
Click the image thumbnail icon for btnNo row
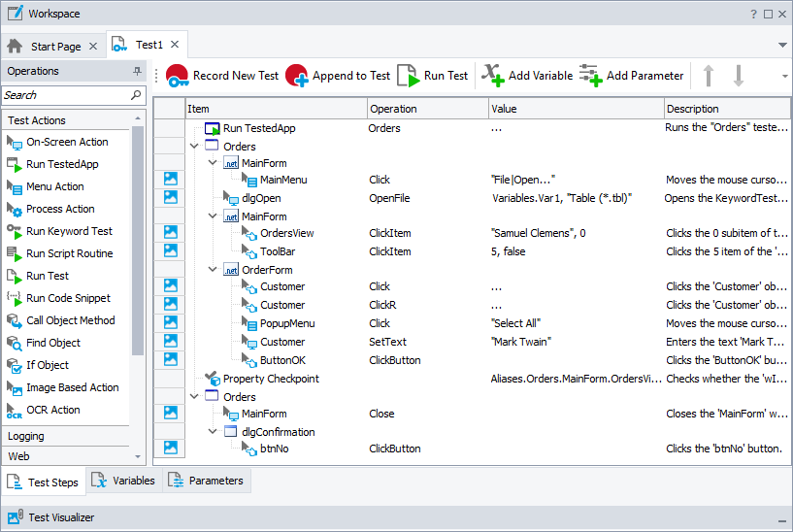point(171,448)
